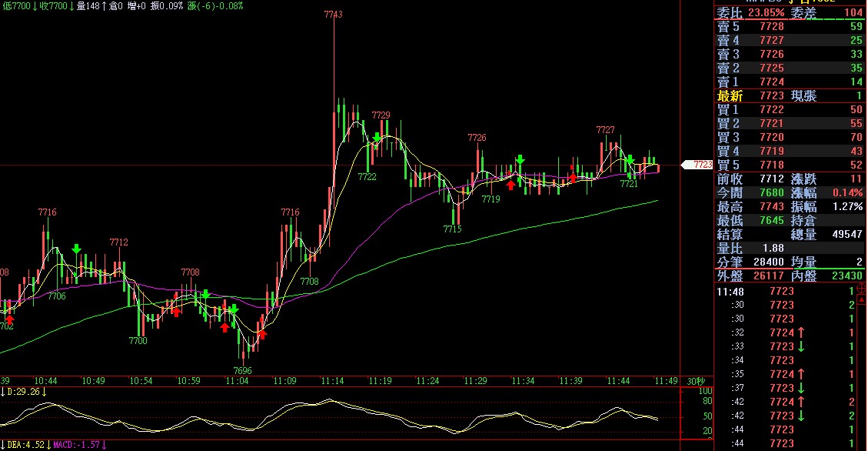Click the 委差 value 104
Image resolution: width=868 pixels, height=451 pixels.
(x=853, y=13)
